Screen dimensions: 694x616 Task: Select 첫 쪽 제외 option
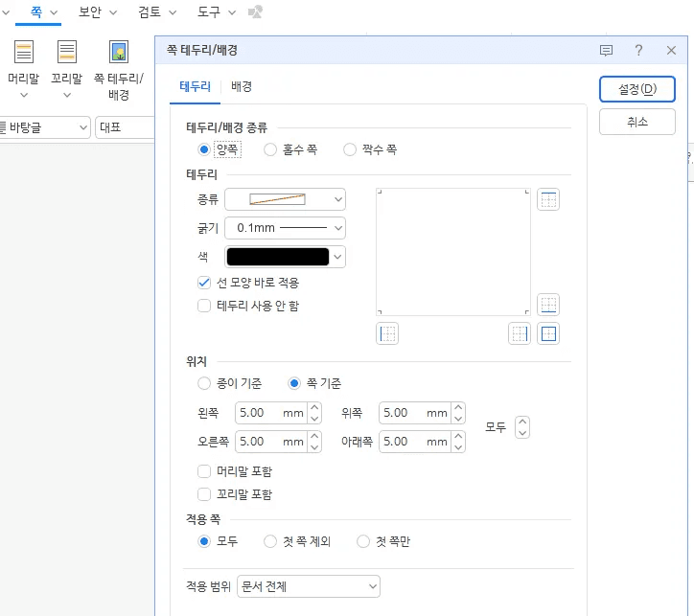click(x=270, y=541)
